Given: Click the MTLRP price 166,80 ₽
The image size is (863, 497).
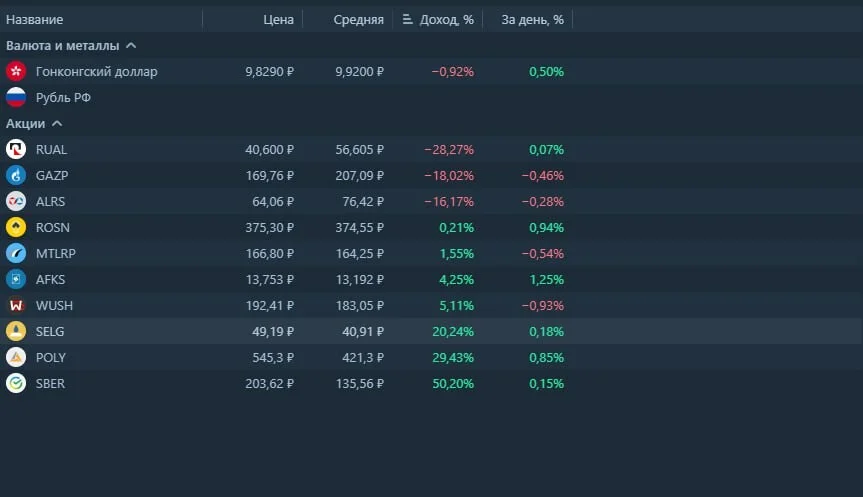Looking at the screenshot, I should (270, 253).
